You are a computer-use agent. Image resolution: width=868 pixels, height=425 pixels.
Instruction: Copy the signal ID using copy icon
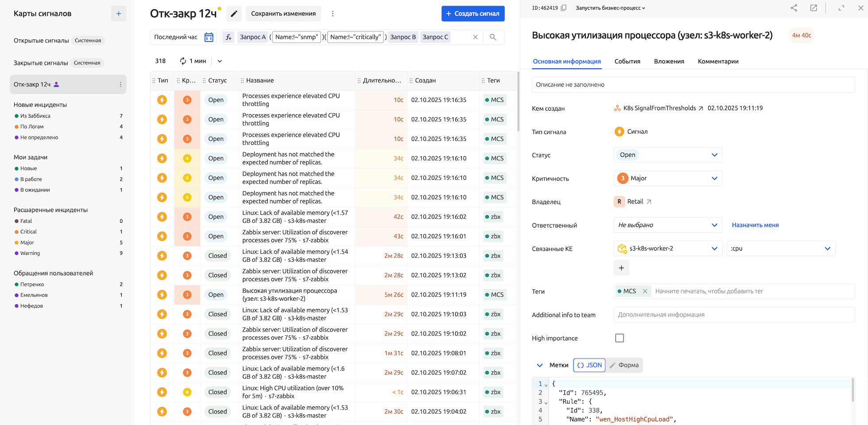tap(564, 8)
